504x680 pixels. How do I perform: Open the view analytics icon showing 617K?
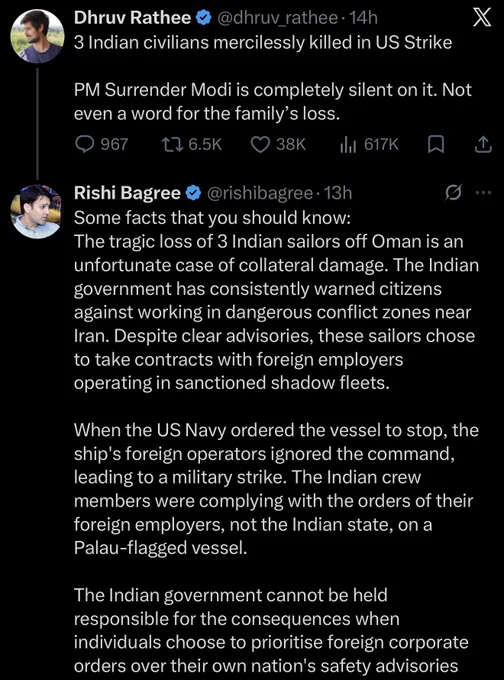click(348, 144)
